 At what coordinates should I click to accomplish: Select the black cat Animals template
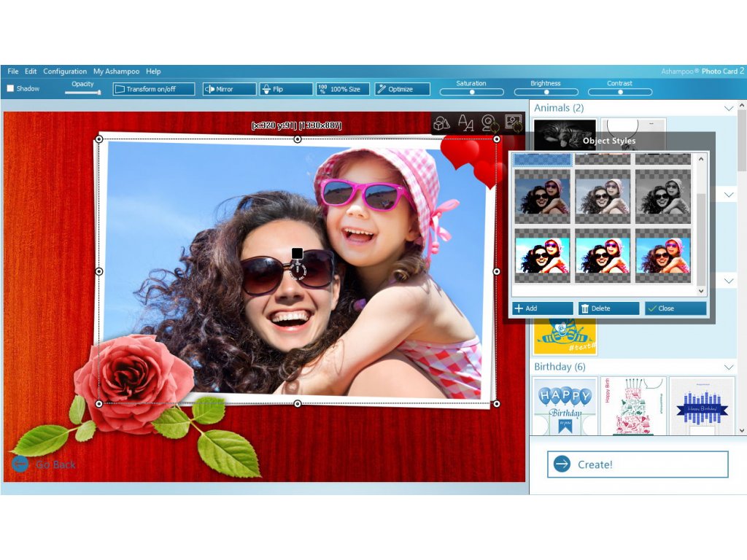coord(565,134)
